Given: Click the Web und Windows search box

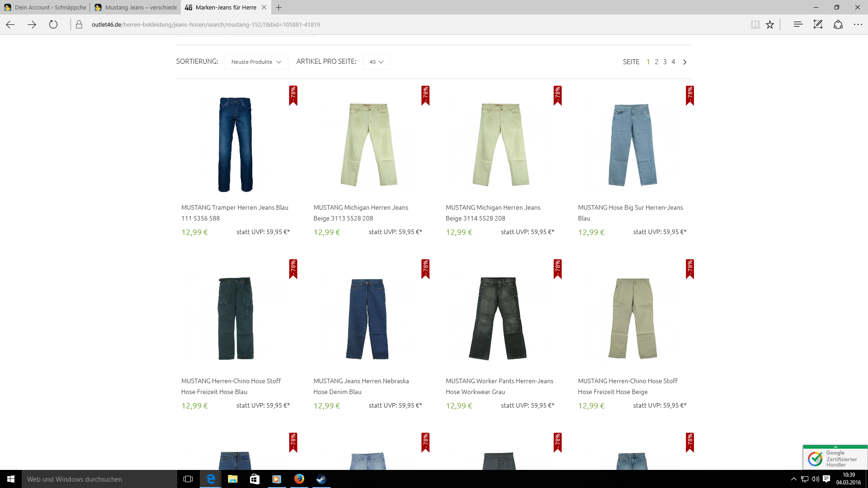Looking at the screenshot, I should click(99, 479).
